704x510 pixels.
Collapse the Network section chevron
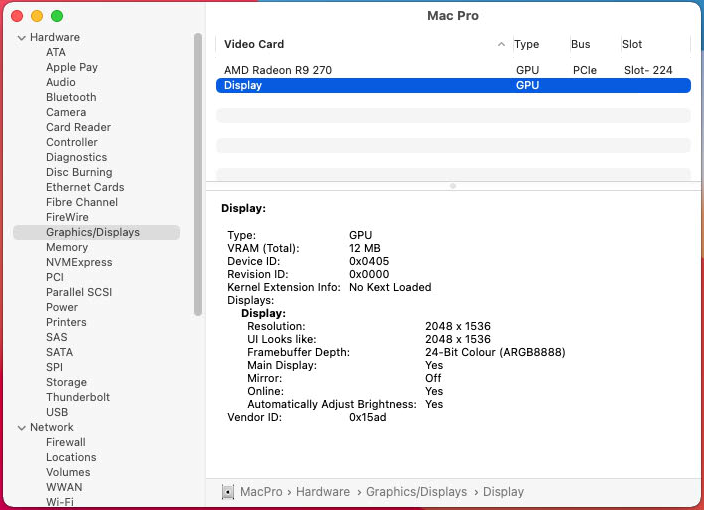pyautogui.click(x=21, y=428)
